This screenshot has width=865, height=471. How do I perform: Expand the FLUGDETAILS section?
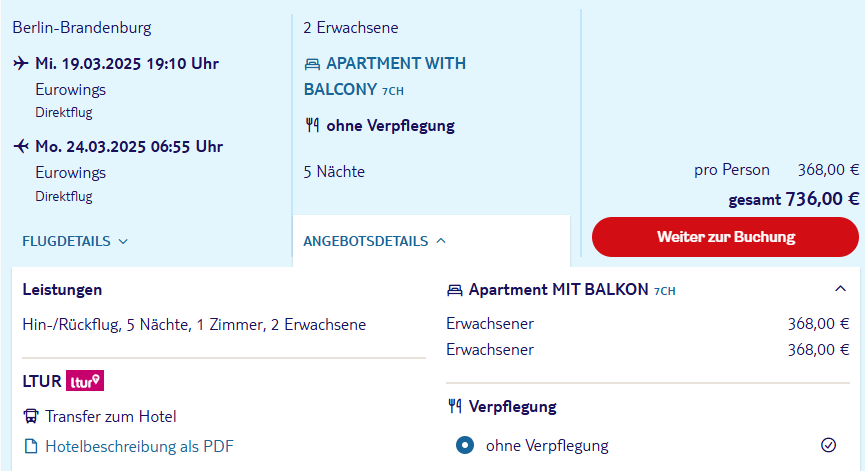click(75, 241)
